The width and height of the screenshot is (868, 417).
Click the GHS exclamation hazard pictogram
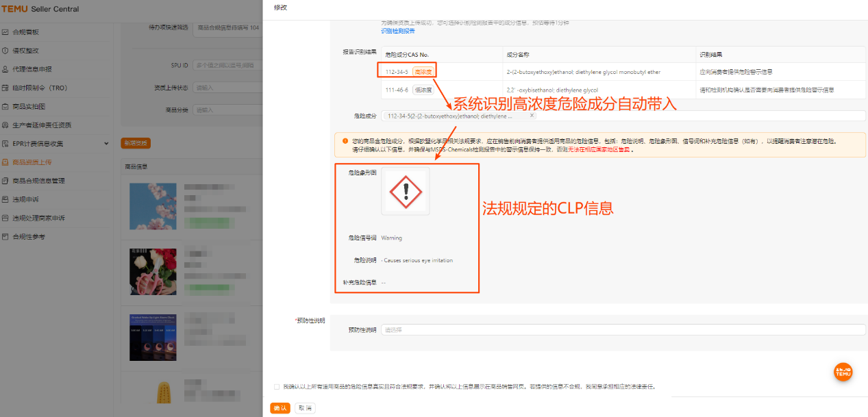405,191
